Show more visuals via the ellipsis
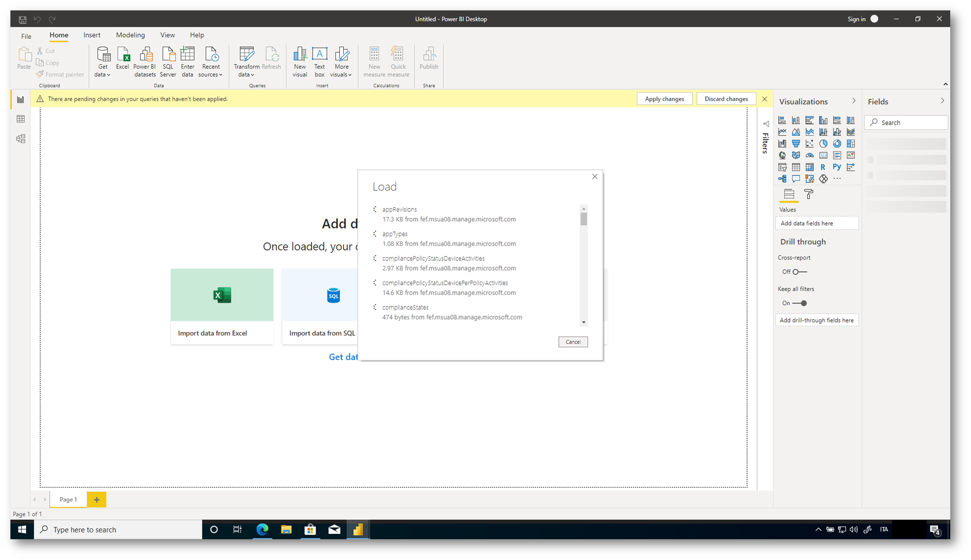This screenshot has height=560, width=971. point(837,179)
